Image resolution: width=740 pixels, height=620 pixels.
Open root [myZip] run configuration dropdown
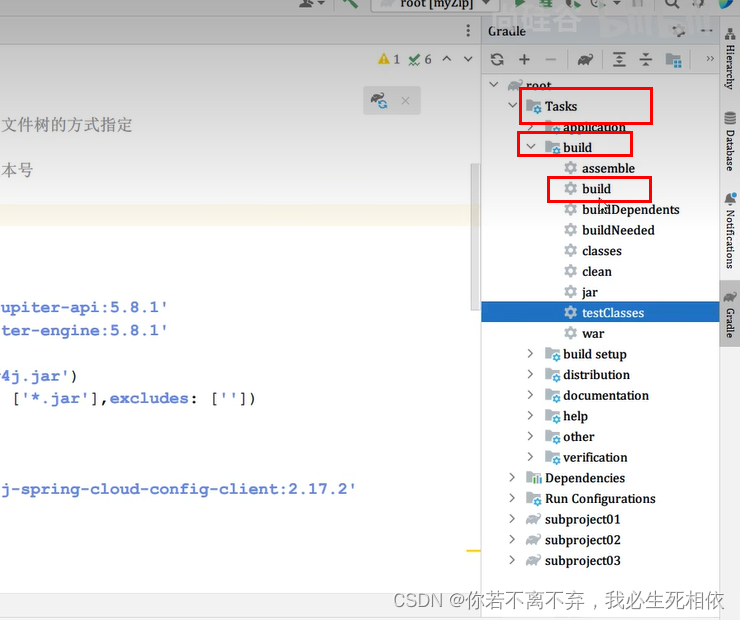[436, 5]
